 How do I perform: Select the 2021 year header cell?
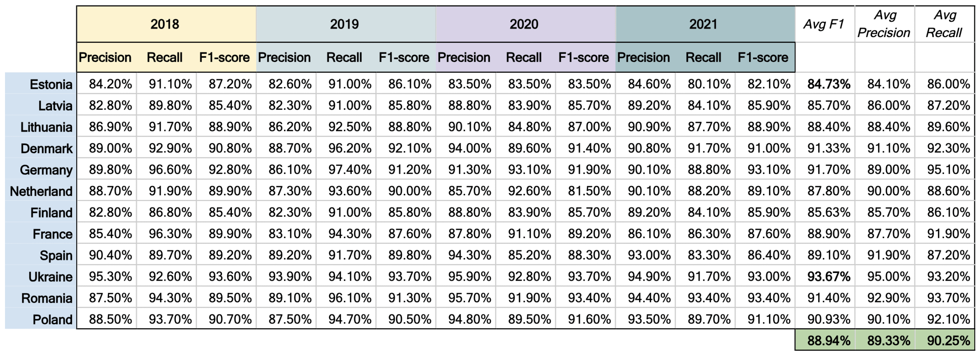click(703, 24)
